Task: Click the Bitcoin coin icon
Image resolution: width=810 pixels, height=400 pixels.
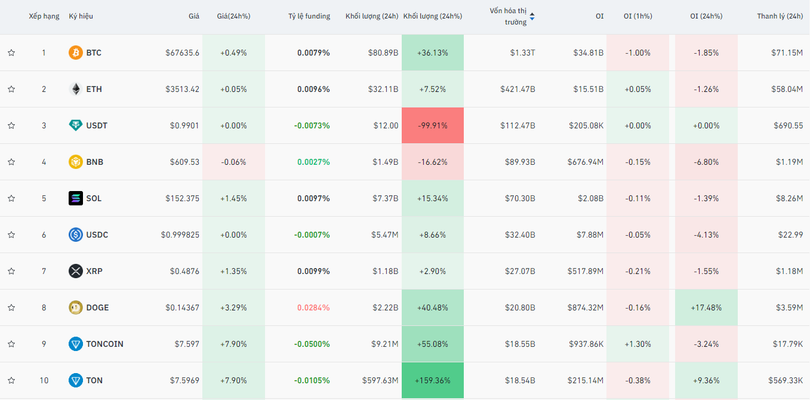Action: pyautogui.click(x=75, y=53)
